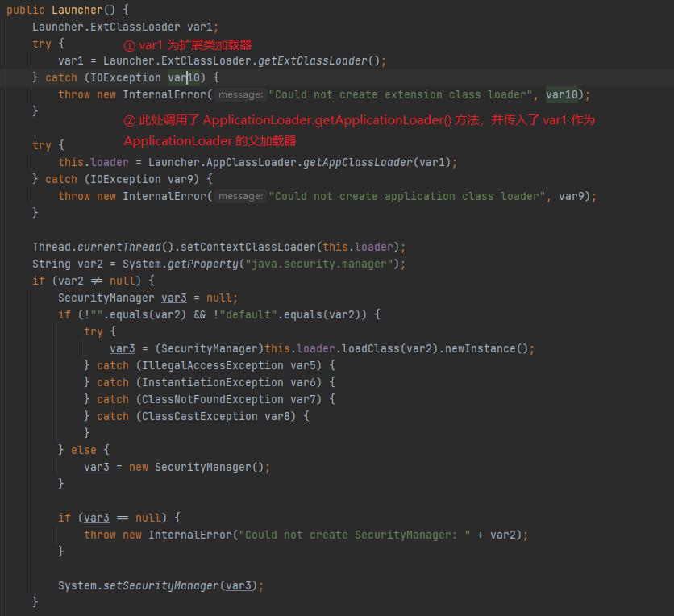Viewport: 674px width, 616px height.
Task: Click "java.security.manager" string literal
Action: [x=319, y=264]
